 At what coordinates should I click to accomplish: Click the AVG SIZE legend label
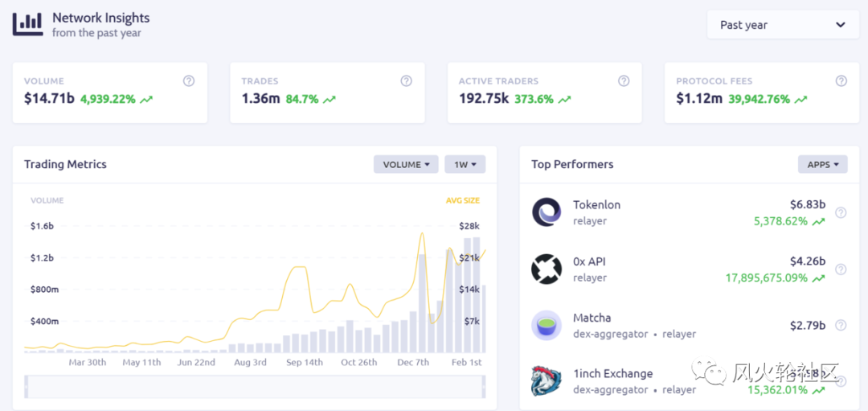point(462,200)
